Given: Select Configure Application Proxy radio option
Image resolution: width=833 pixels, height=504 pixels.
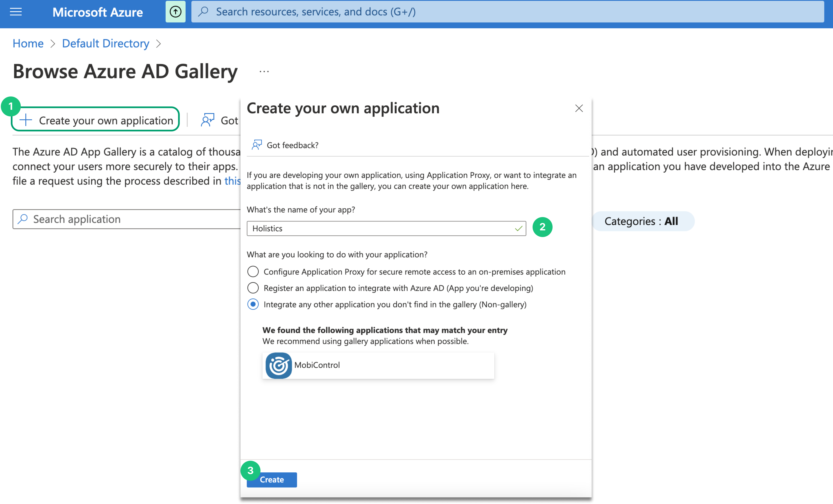Looking at the screenshot, I should coord(253,272).
